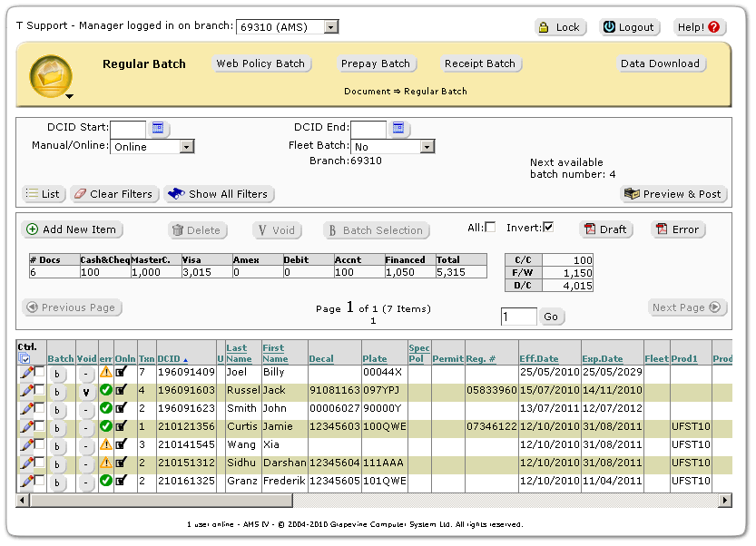The height and width of the screenshot is (546, 756).
Task: Click the horizontal scrollbar right arrow
Action: pyautogui.click(x=725, y=501)
